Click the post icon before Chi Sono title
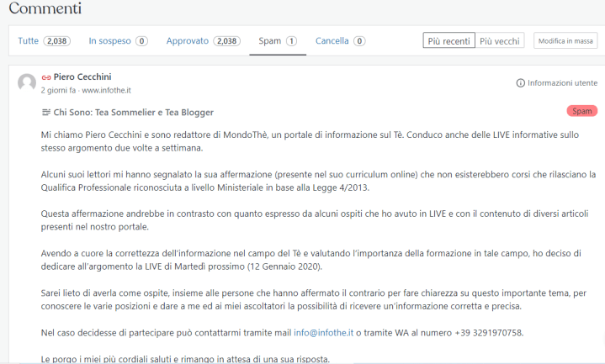The height and width of the screenshot is (364, 605). [46, 112]
